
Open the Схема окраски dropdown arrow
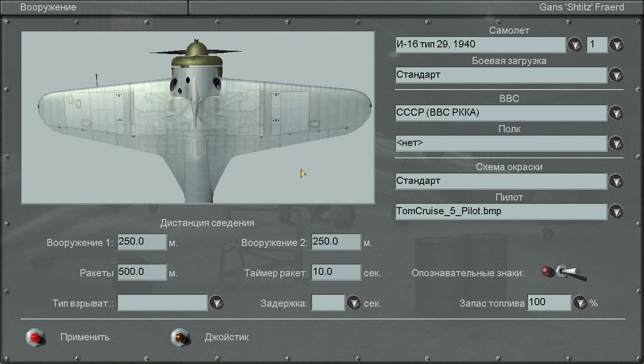pyautogui.click(x=616, y=181)
